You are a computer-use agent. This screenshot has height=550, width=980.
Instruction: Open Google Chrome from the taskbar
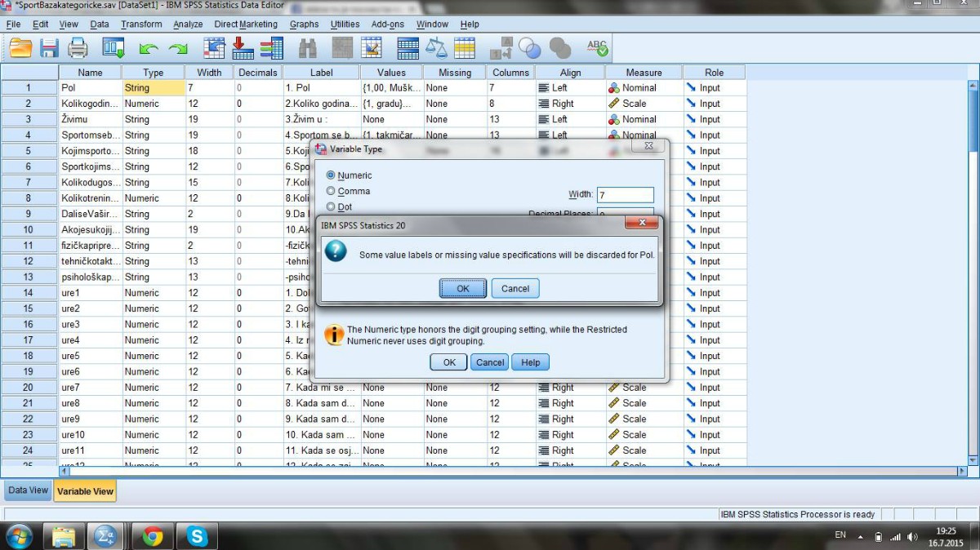[151, 536]
